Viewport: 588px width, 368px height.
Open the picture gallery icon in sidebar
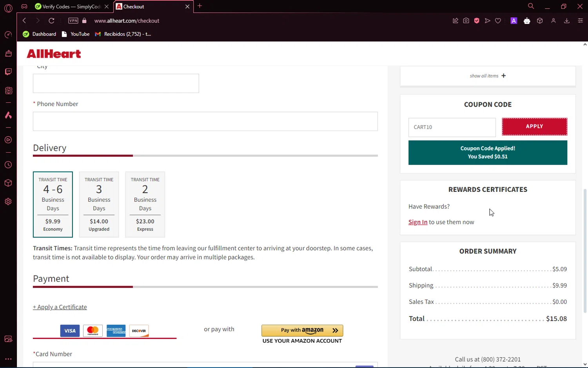[x=8, y=339]
